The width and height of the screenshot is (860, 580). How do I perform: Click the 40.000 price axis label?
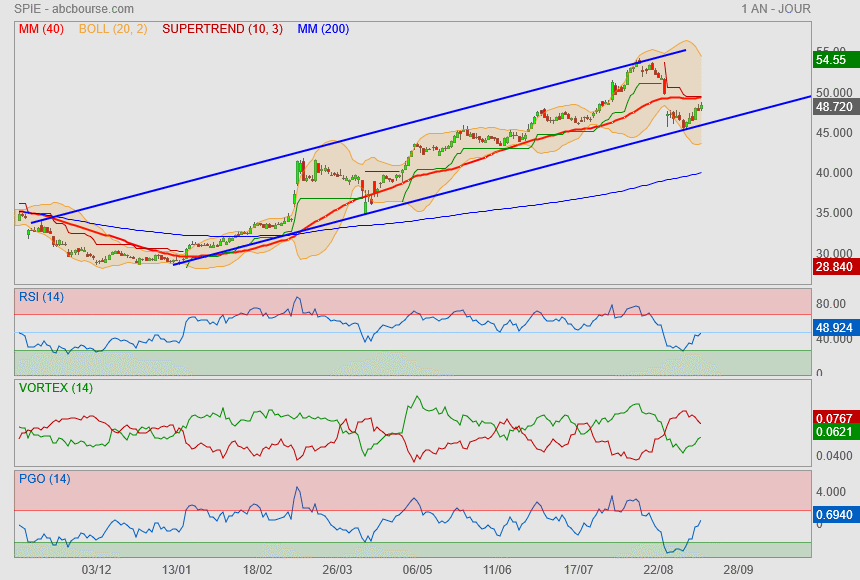(833, 173)
